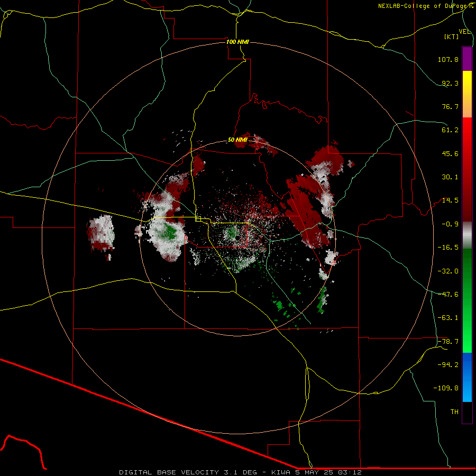Screen dimensions: 476x476
Task: Click the [KT] units label
Action: click(452, 36)
